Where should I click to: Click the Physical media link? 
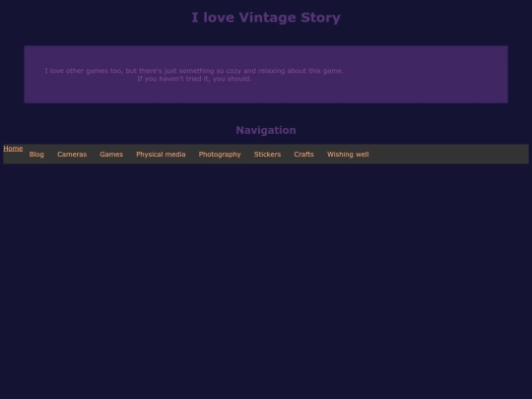(x=161, y=155)
